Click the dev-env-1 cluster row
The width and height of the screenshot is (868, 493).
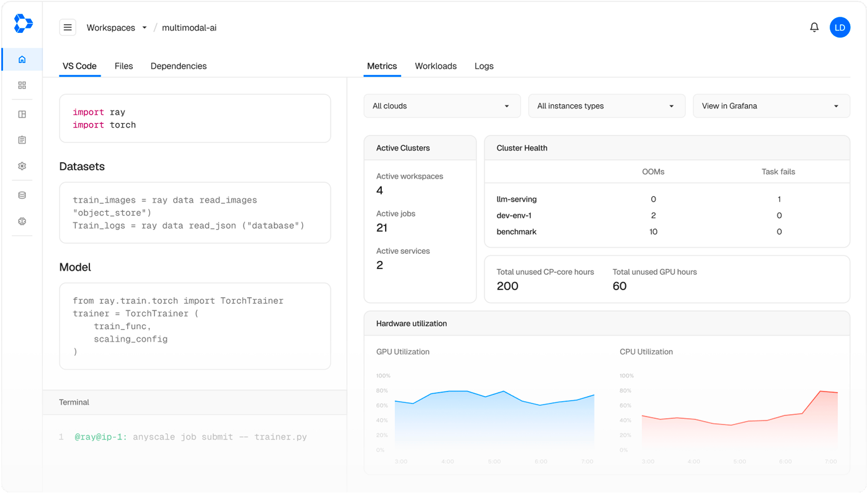coord(667,216)
